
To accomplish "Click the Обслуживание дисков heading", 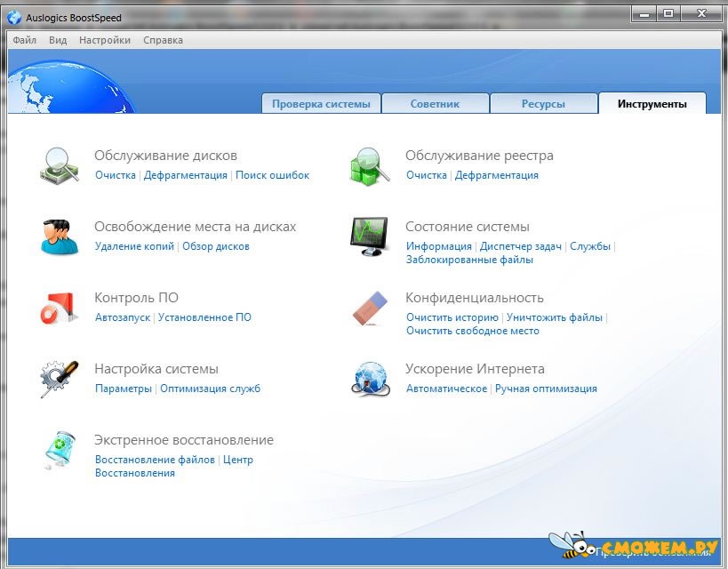I will [165, 155].
